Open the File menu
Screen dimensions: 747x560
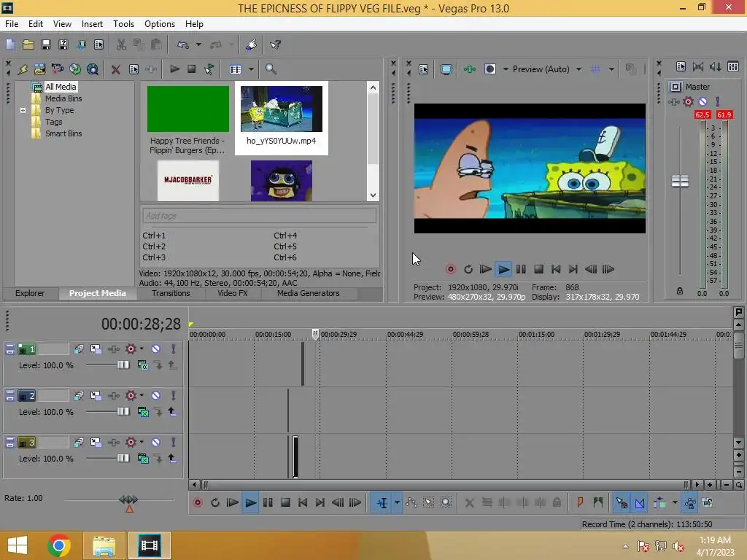pos(12,24)
